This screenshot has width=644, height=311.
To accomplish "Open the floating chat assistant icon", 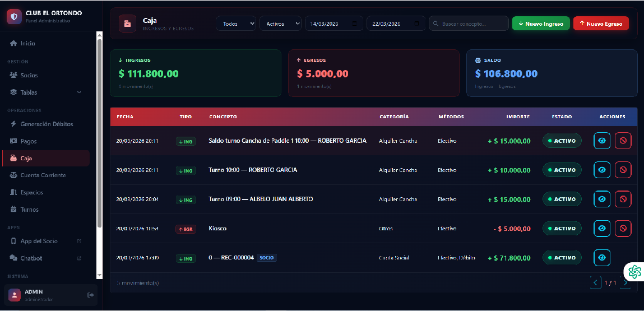I will click(634, 272).
